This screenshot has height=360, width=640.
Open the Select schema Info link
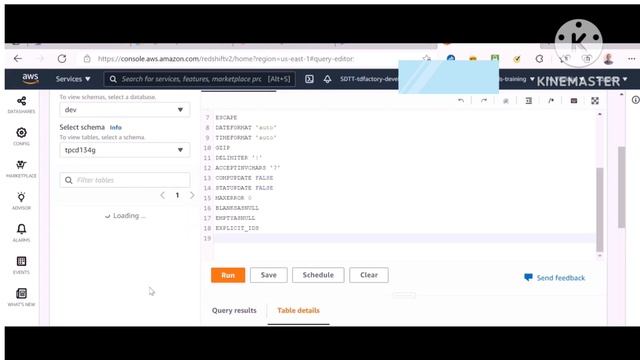click(116, 127)
